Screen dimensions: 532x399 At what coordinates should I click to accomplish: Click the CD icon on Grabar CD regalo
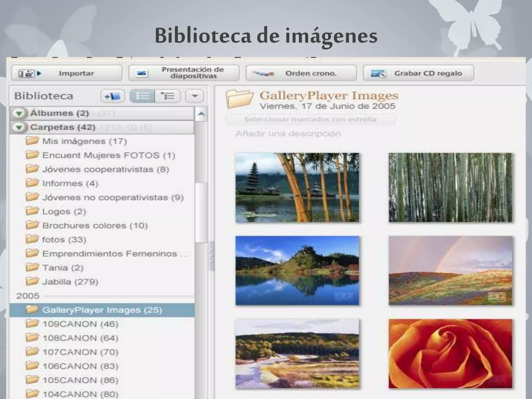click(x=378, y=74)
